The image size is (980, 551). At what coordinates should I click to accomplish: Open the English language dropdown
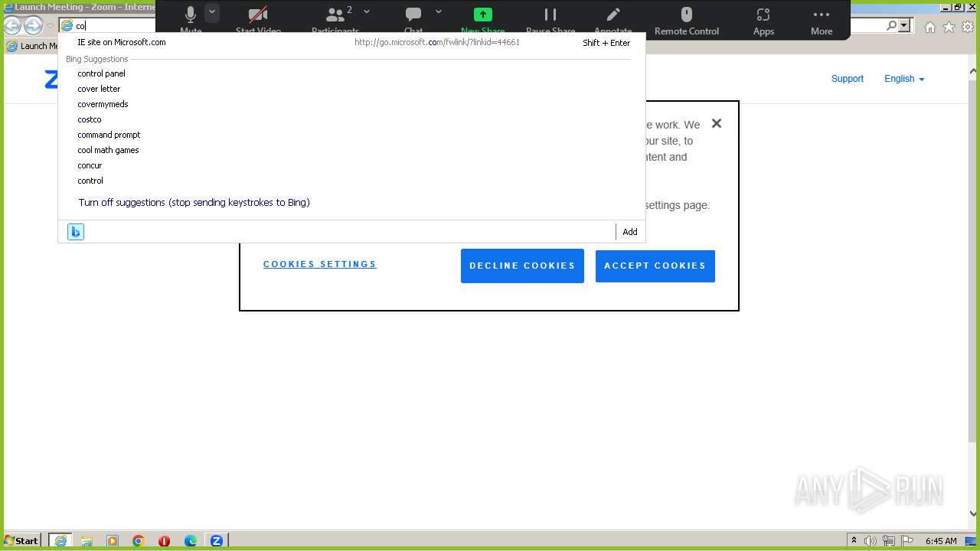904,79
